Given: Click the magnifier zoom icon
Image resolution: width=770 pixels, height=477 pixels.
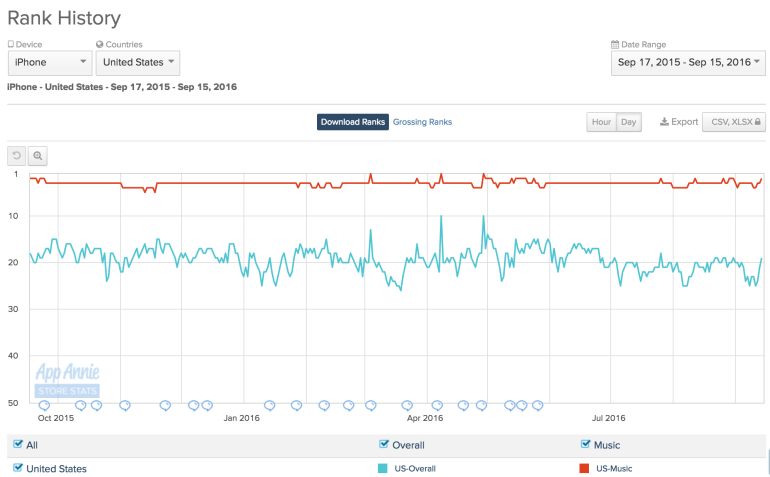Looking at the screenshot, I should (38, 156).
